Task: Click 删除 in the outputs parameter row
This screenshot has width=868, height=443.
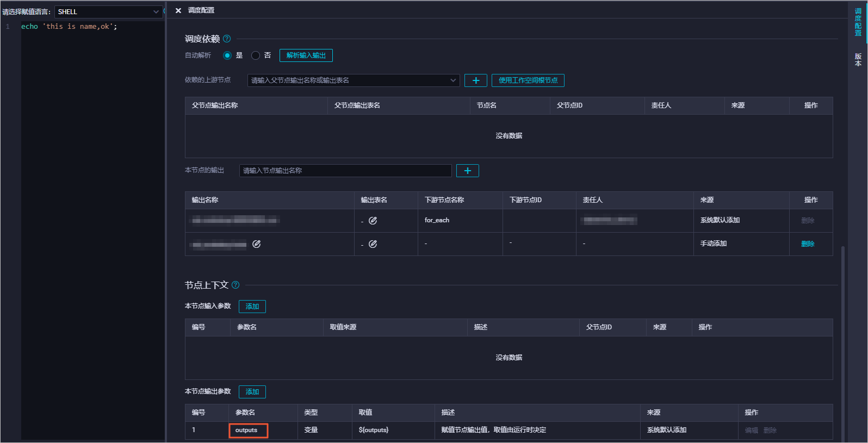Action: pos(770,430)
